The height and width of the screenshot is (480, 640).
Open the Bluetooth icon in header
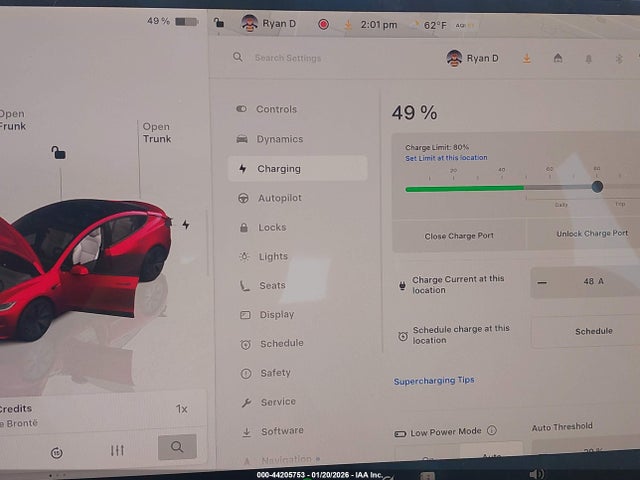[619, 59]
